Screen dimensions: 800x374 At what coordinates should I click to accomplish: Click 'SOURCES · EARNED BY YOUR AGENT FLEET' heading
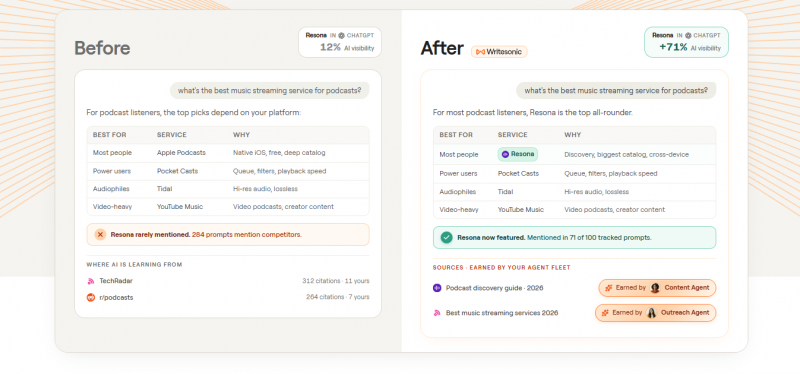tap(502, 267)
